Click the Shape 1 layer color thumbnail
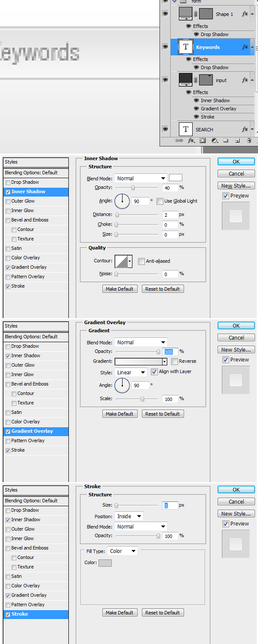Image resolution: width=258 pixels, height=644 pixels. 186,14
